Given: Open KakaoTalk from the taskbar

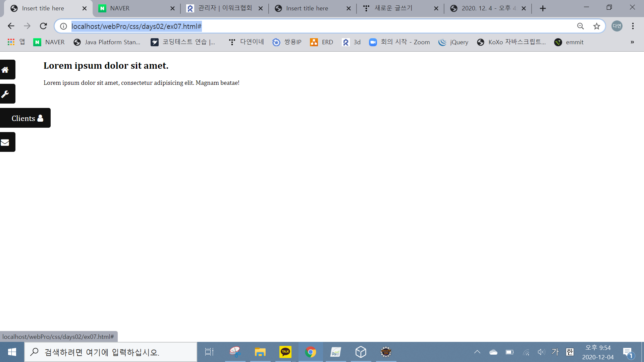Looking at the screenshot, I should click(x=285, y=352).
